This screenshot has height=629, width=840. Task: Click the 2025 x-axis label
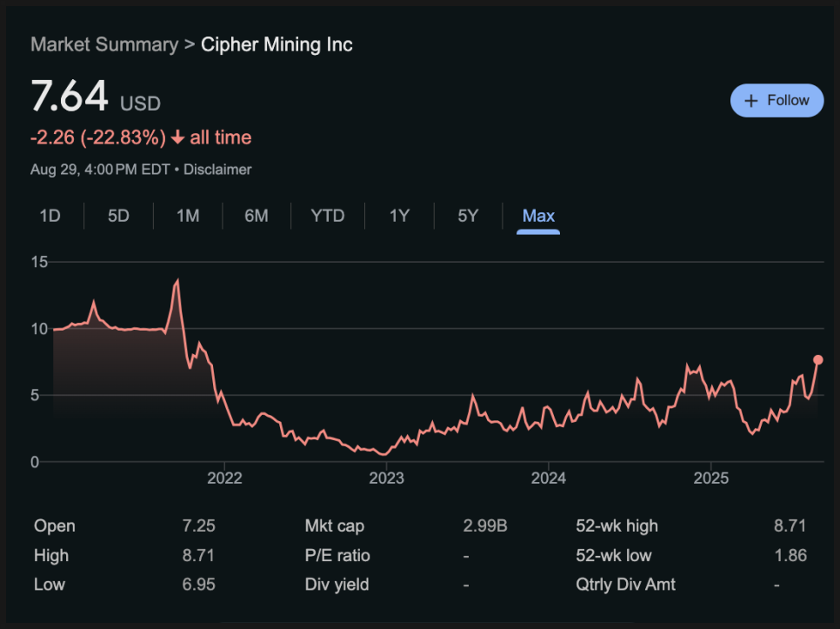coord(711,478)
